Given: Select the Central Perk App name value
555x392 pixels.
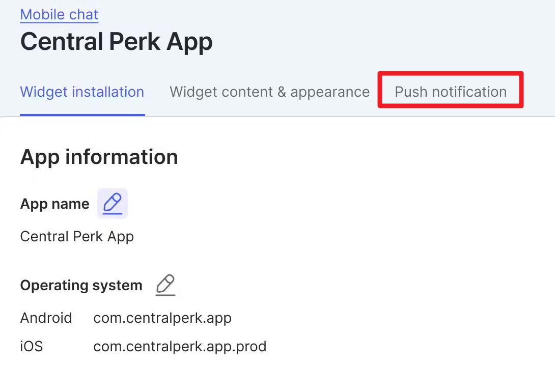Looking at the screenshot, I should pos(77,237).
